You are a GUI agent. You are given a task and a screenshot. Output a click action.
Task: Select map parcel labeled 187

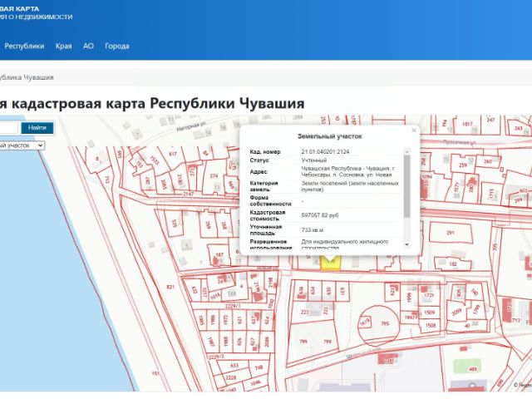pyautogui.click(x=219, y=255)
